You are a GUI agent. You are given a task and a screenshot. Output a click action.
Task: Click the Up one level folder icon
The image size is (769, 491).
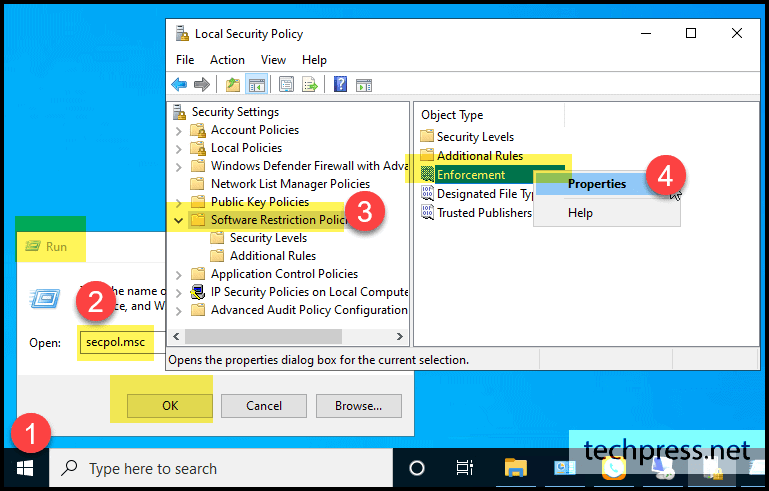click(232, 85)
